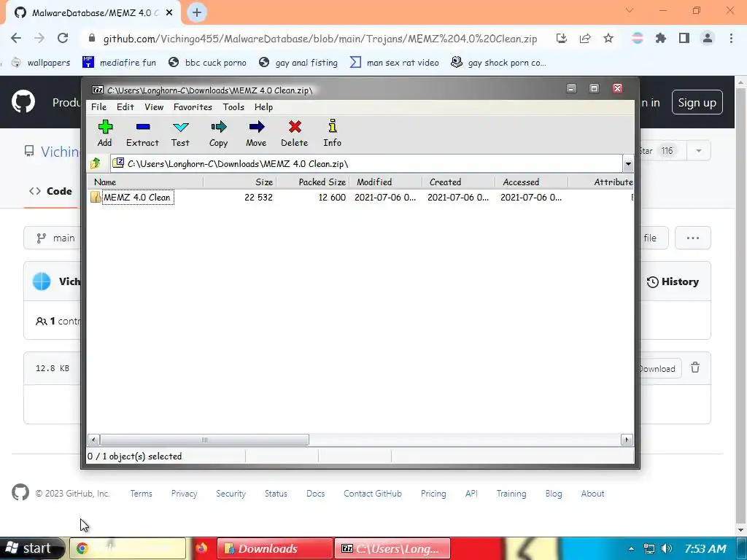Click the Windows start button
Viewport: 747px width, 560px height.
tap(32, 548)
